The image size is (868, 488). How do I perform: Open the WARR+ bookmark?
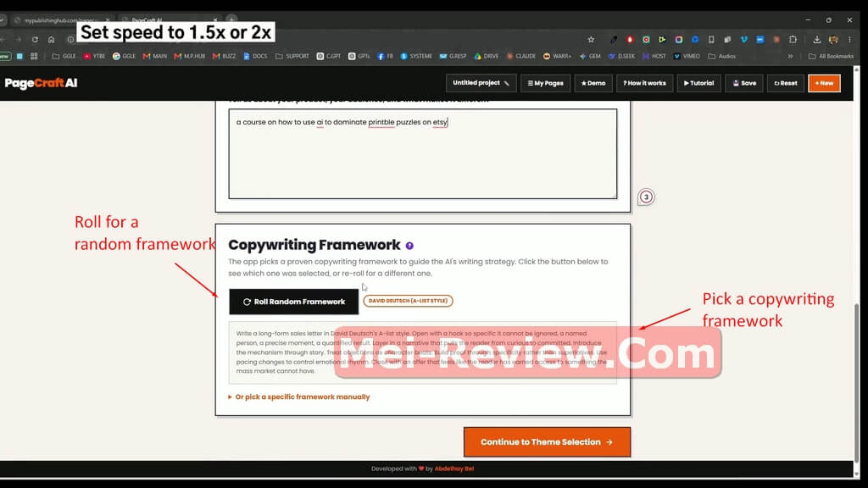click(x=557, y=56)
